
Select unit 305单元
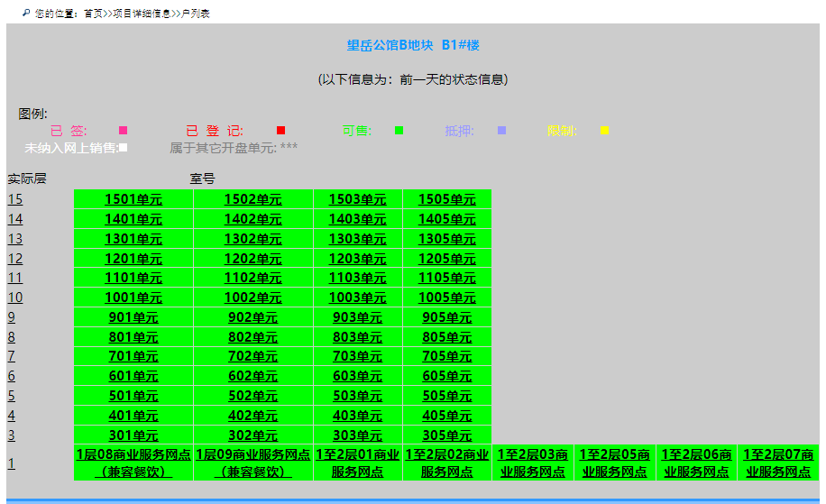[447, 435]
